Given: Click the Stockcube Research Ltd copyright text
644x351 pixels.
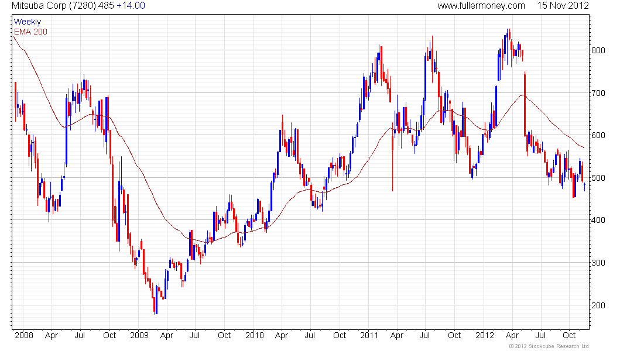Looking at the screenshot, I should 549,346.
